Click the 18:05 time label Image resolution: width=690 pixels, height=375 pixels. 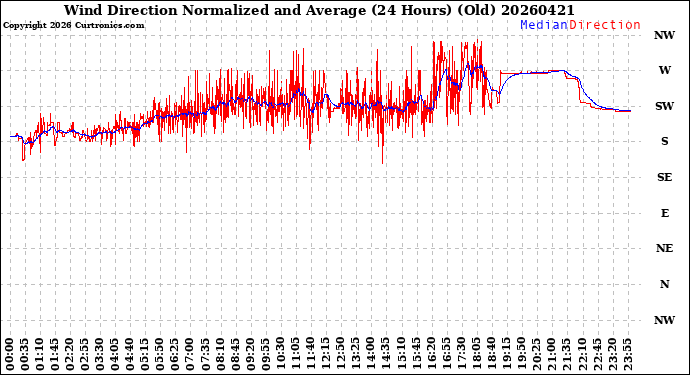[477, 354]
